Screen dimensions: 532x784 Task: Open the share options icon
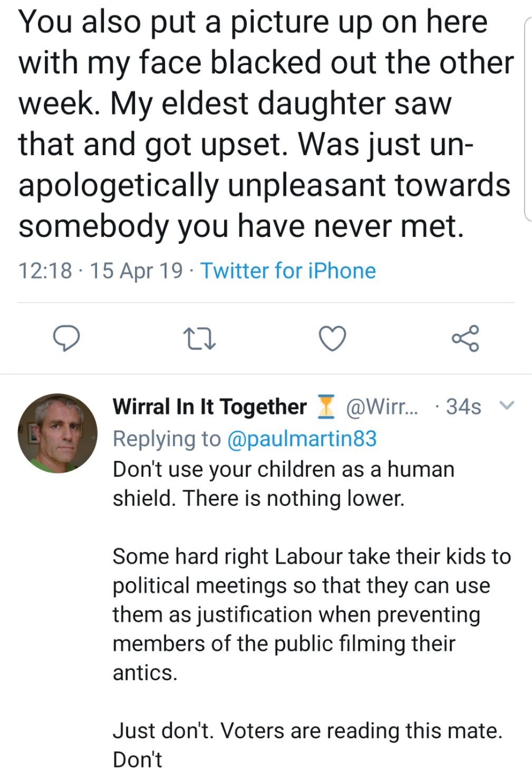click(465, 338)
